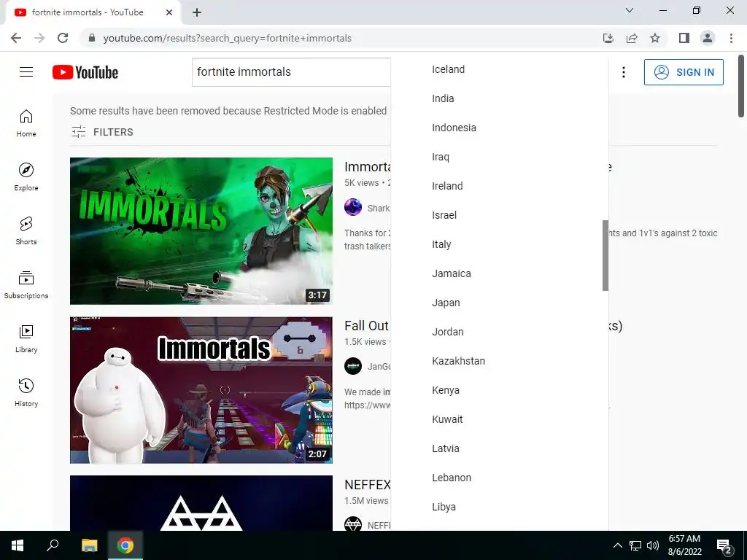
Task: Open the network tray icon
Action: click(635, 545)
